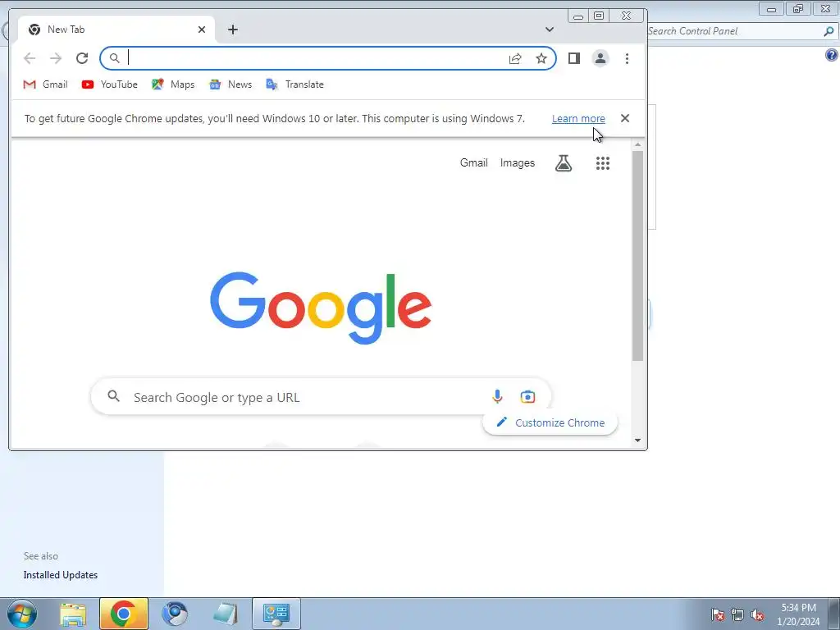Click the vertical scrollbar thumb
This screenshot has height=630, width=840.
(637, 256)
